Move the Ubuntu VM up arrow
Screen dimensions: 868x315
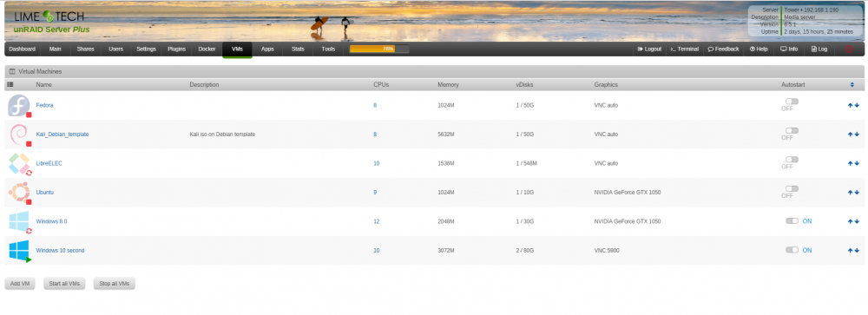(851, 192)
